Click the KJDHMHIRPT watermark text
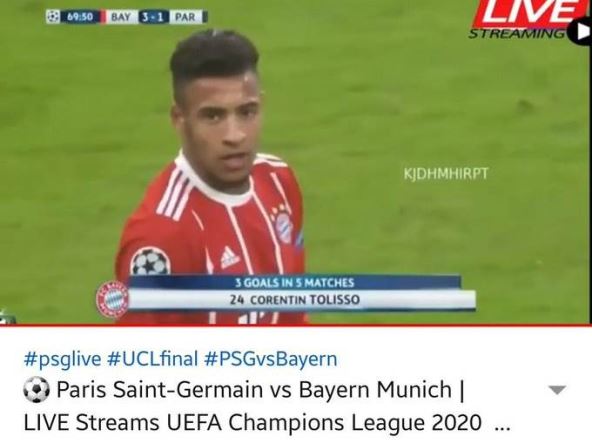 [x=446, y=173]
